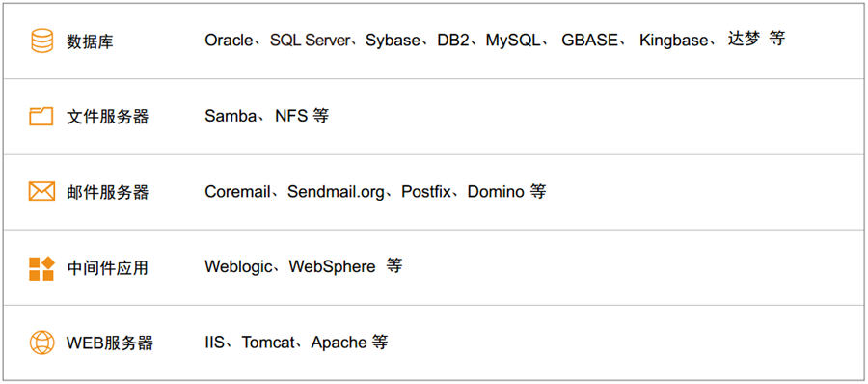Image resolution: width=868 pixels, height=384 pixels.
Task: Click the SQL Server text
Action: tap(310, 41)
